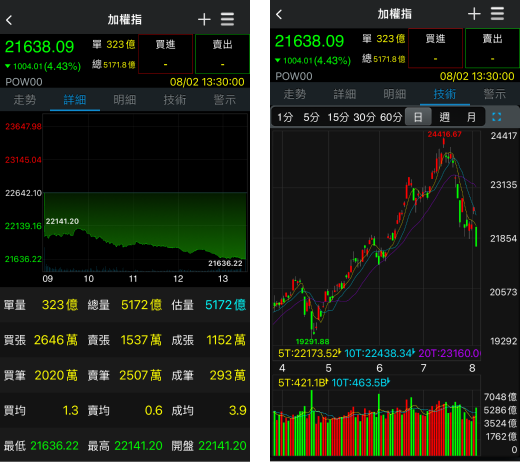Tap the 總量 5172億 value
Image resolution: width=520 pixels, height=462 pixels.
pos(141,305)
